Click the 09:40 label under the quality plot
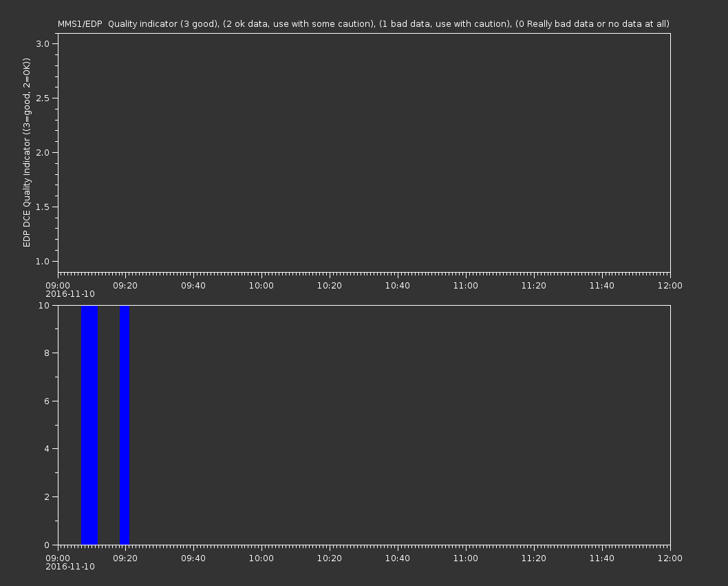 [x=193, y=285]
